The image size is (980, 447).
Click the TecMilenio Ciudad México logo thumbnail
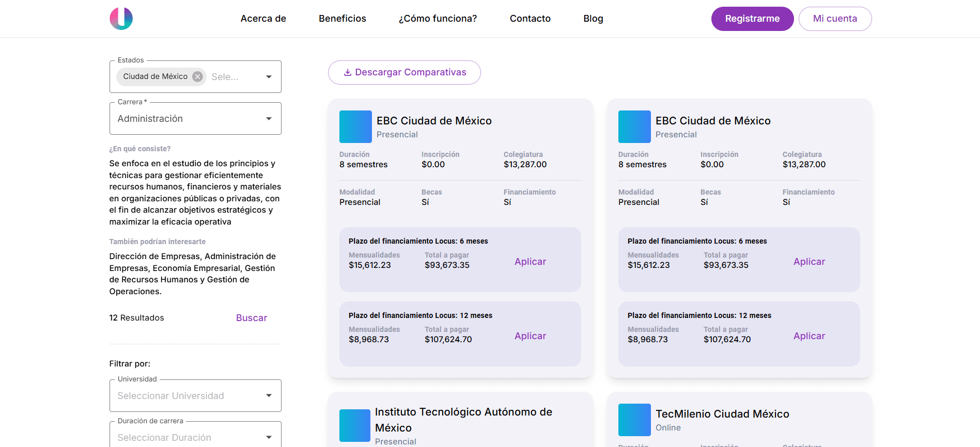(634, 420)
